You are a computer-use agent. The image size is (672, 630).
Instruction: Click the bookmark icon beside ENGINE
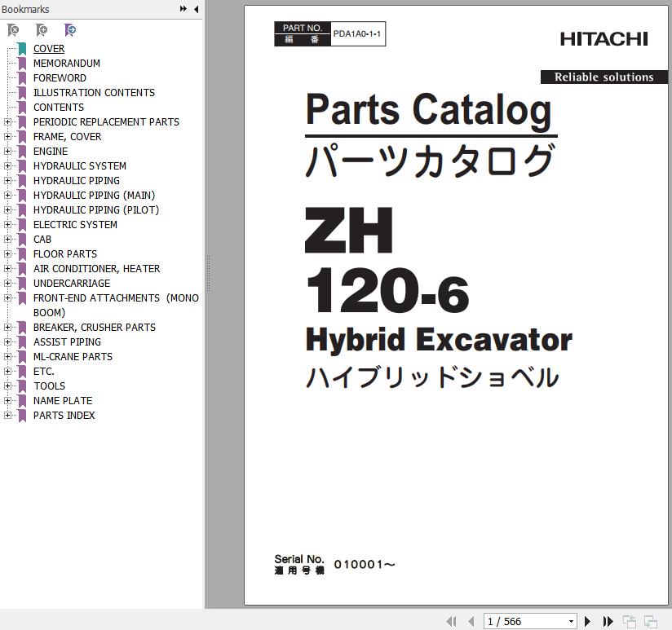click(x=22, y=151)
